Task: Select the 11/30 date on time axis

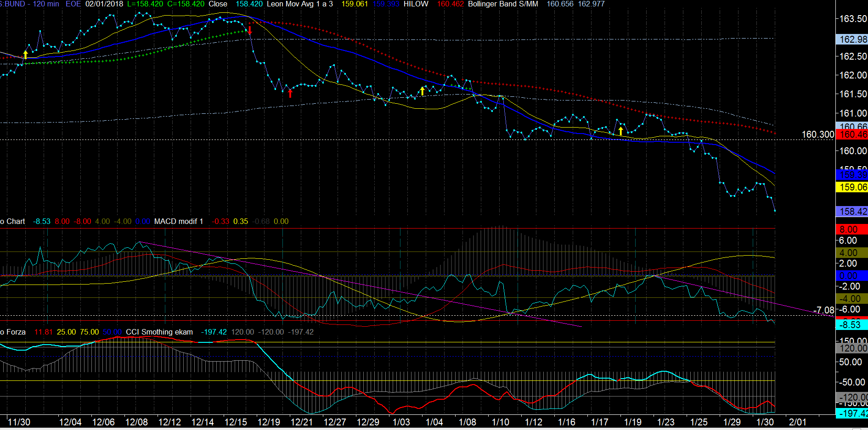Action: [x=19, y=422]
